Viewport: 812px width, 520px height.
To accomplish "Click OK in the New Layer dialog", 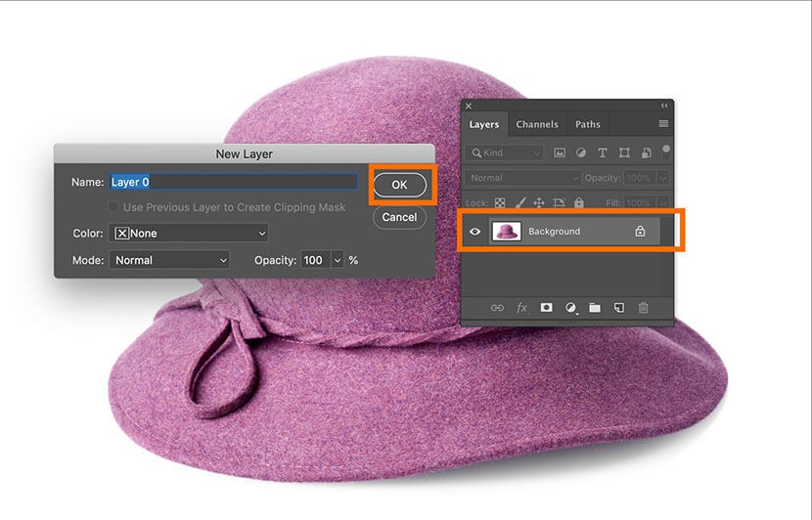I will 399,184.
